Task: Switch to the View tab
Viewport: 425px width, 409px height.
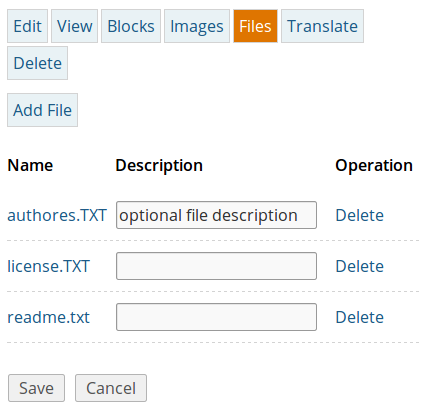Action: (74, 26)
